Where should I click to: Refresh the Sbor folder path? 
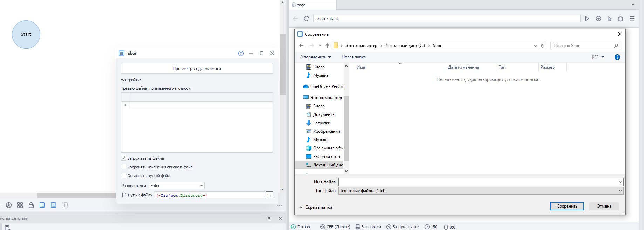pyautogui.click(x=543, y=46)
